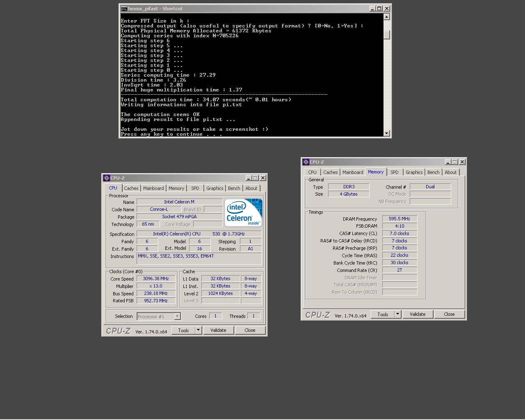Maximize the hexus_pifast console window
The height and width of the screenshot is (420, 525).
[379, 9]
